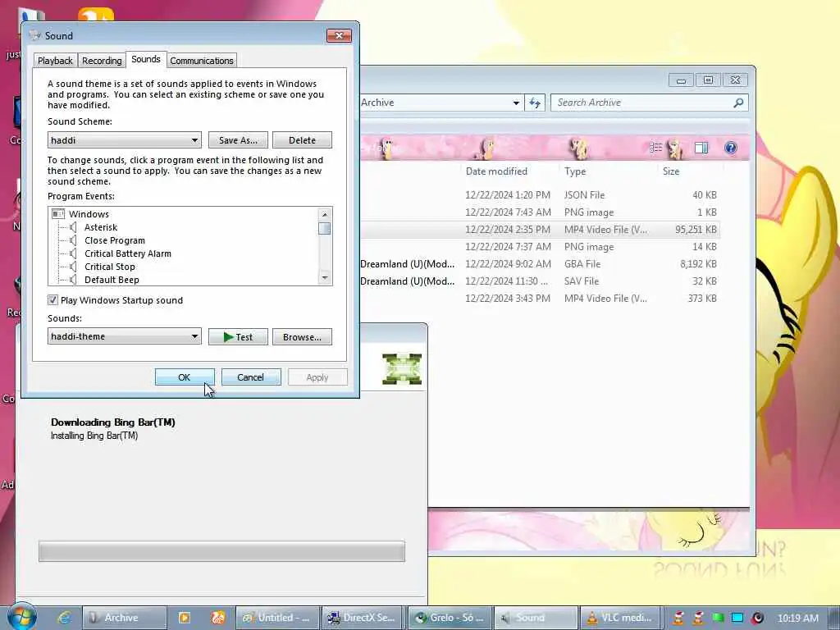
Task: Close the Sound dialog window
Action: (339, 36)
